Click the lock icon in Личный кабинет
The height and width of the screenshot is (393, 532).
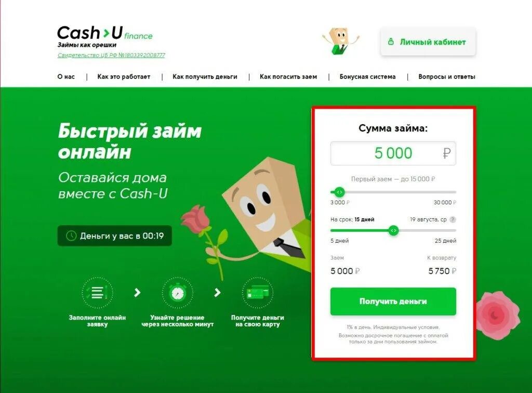coord(391,42)
